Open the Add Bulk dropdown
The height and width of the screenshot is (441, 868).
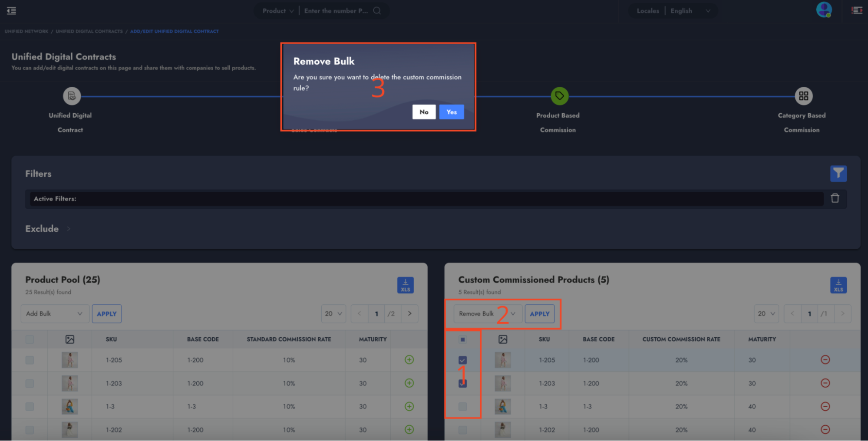click(55, 314)
